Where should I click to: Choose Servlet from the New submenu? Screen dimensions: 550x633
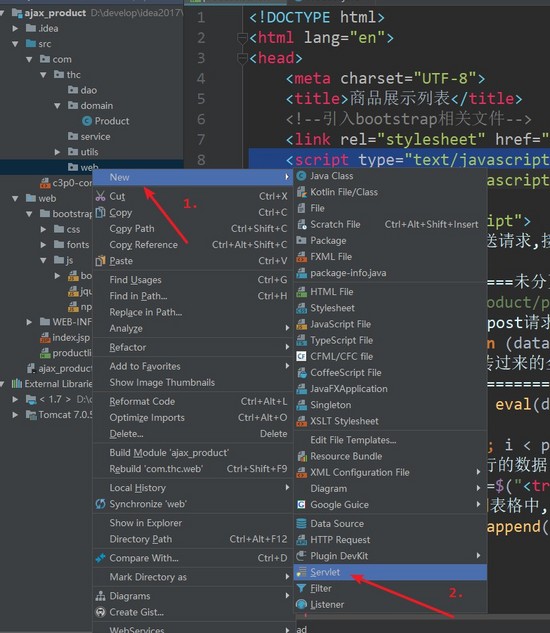[390, 572]
